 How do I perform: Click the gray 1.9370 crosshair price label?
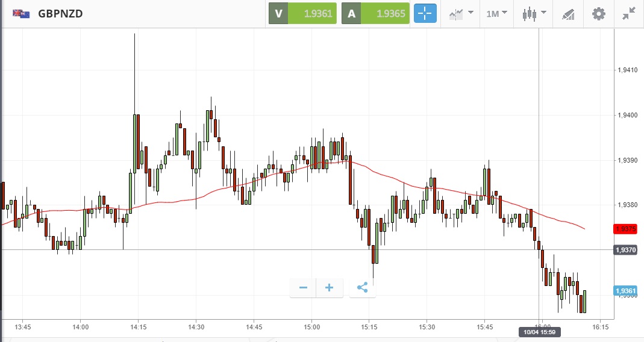[625, 250]
